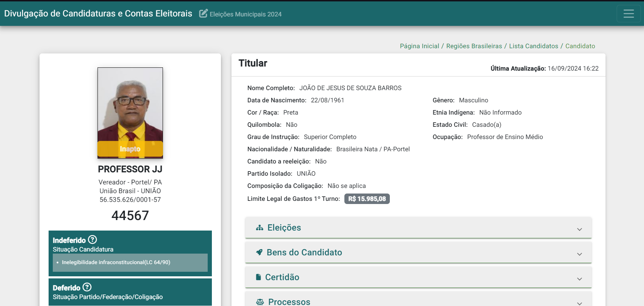Click the Masculino gender value
Viewport: 644px width, 306px height.
tap(473, 100)
